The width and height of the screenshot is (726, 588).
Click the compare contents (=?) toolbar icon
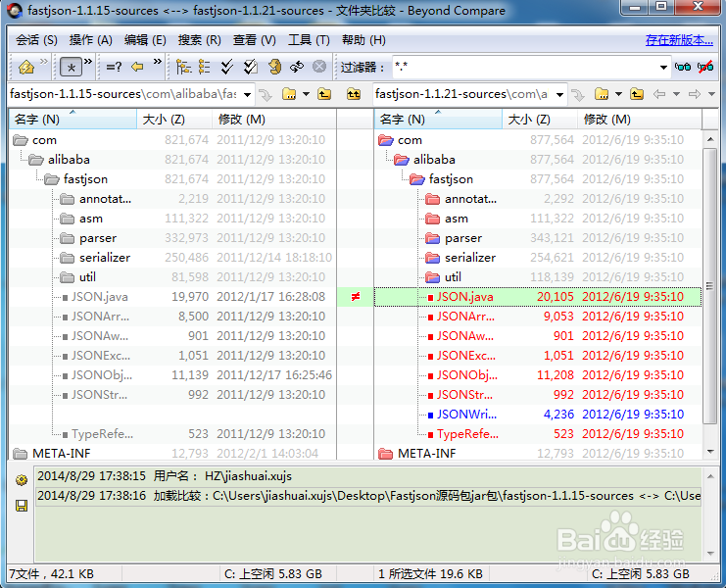[x=114, y=68]
